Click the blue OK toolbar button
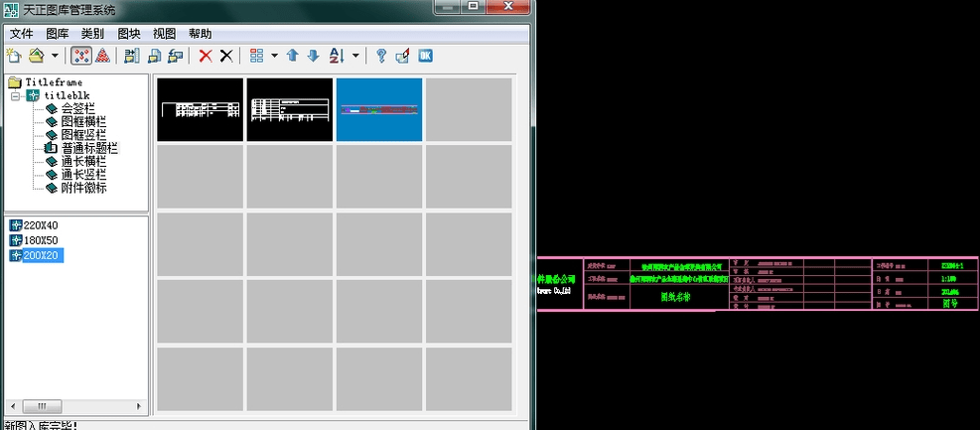 click(426, 56)
